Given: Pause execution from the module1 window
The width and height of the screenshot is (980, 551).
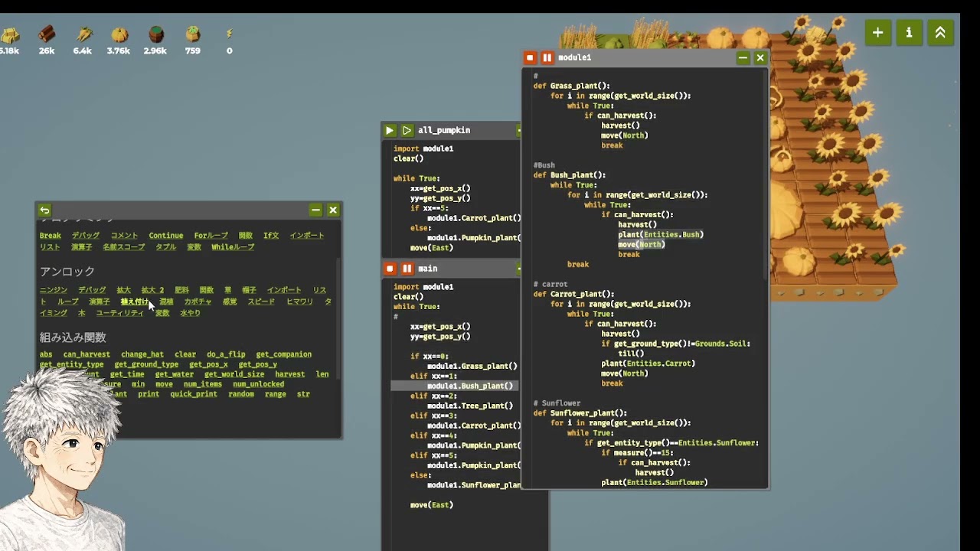Looking at the screenshot, I should 547,57.
